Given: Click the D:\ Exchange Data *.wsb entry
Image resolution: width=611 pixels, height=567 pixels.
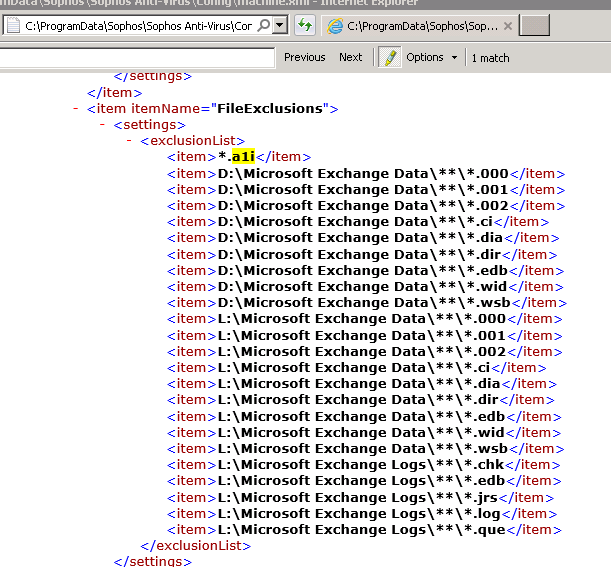Looking at the screenshot, I should click(367, 303).
